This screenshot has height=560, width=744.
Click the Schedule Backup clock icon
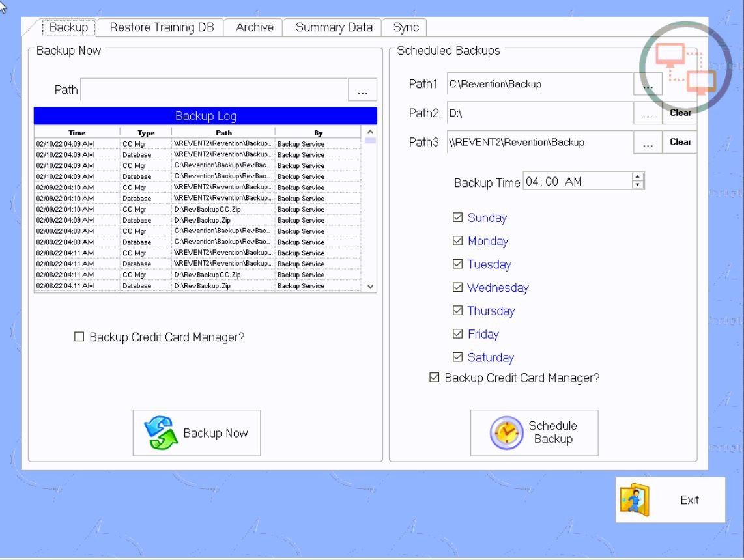506,432
